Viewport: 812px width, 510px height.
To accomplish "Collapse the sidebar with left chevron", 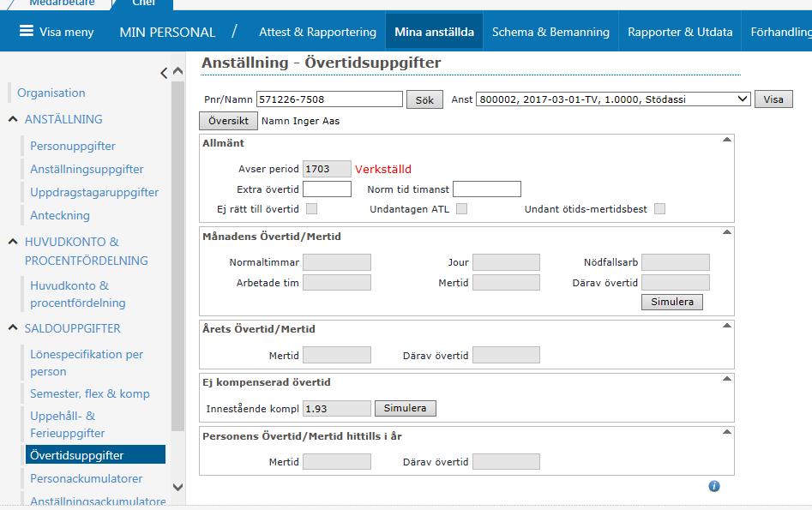I will tap(164, 73).
